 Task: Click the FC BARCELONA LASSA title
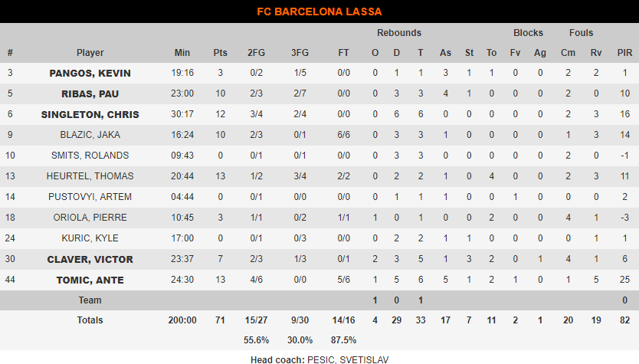click(x=319, y=11)
